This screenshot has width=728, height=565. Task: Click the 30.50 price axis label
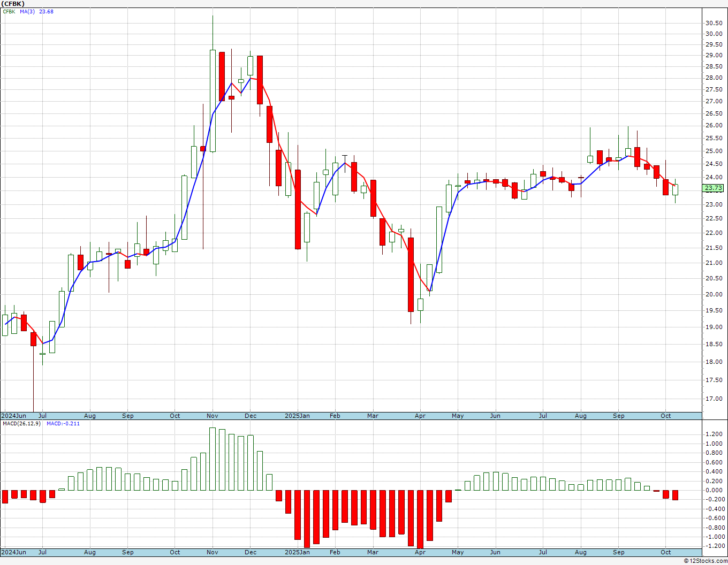pyautogui.click(x=713, y=23)
